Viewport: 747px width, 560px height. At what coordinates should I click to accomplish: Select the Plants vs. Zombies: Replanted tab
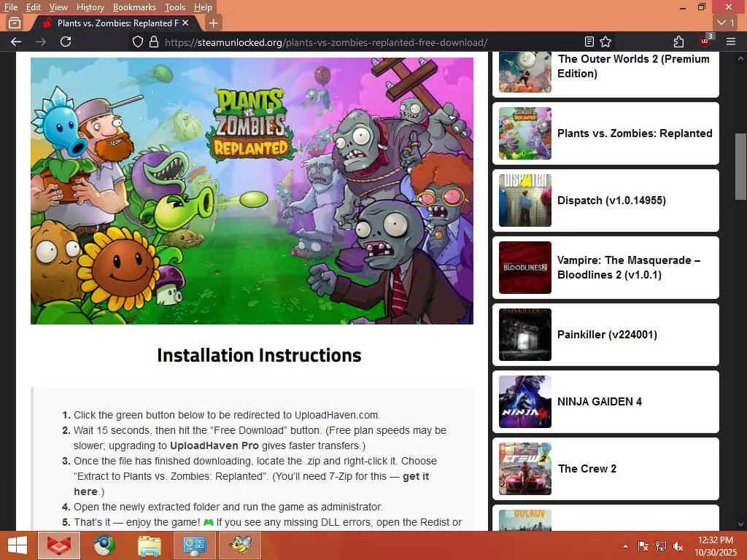point(117,23)
